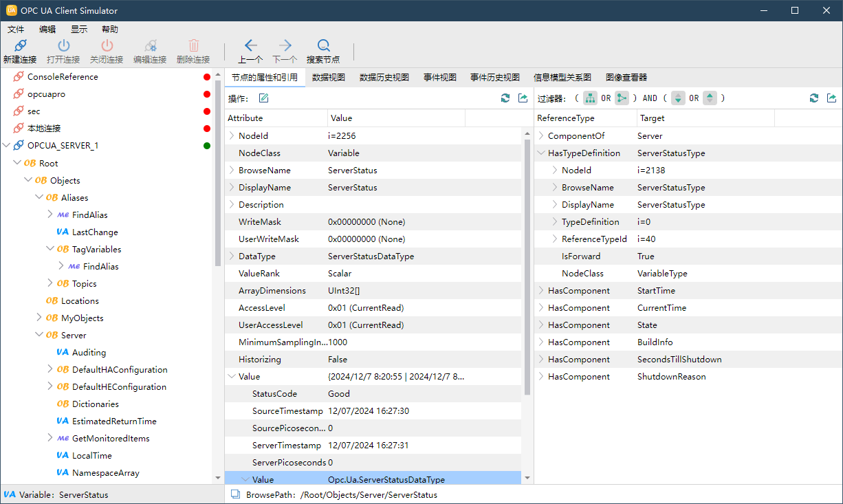Refresh the references filter panel
The image size is (843, 504).
click(814, 98)
